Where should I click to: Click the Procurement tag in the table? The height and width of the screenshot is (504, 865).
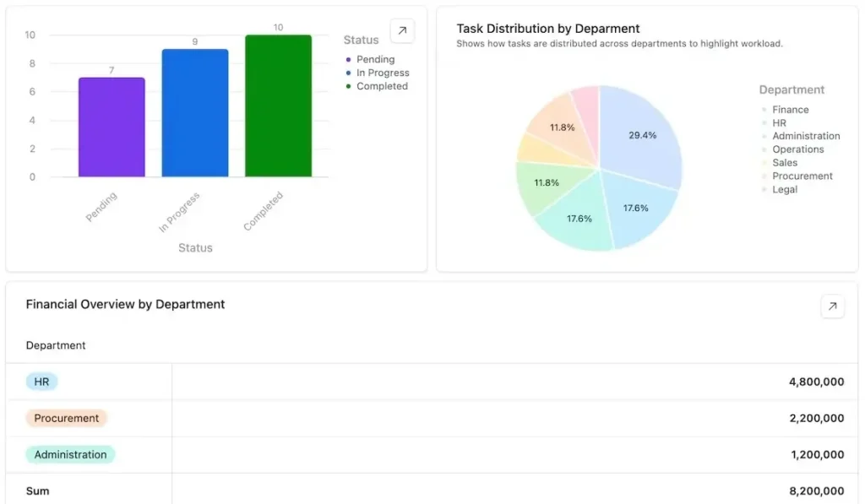(x=67, y=418)
